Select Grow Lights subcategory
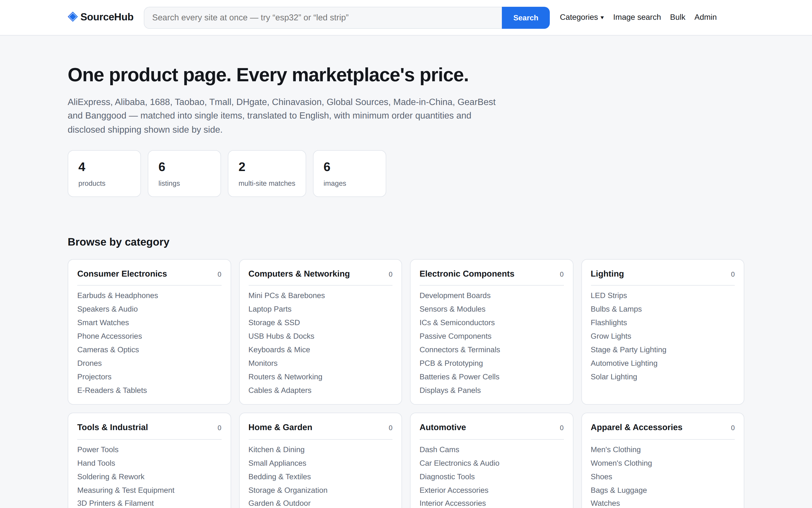 point(611,336)
